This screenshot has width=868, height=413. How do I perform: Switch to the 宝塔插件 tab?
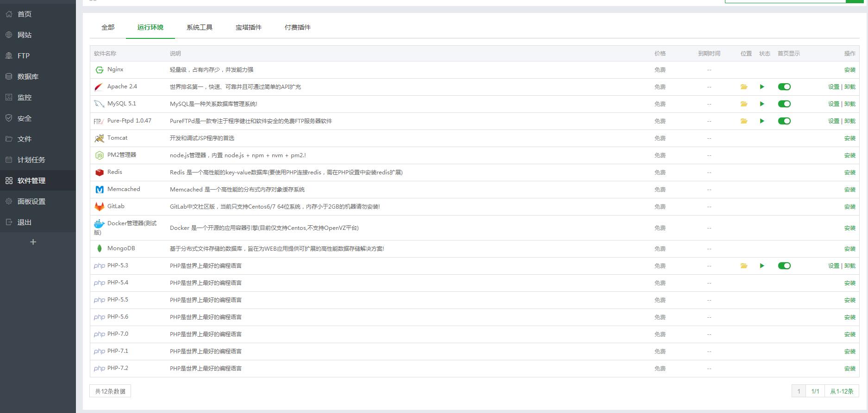pyautogui.click(x=249, y=27)
